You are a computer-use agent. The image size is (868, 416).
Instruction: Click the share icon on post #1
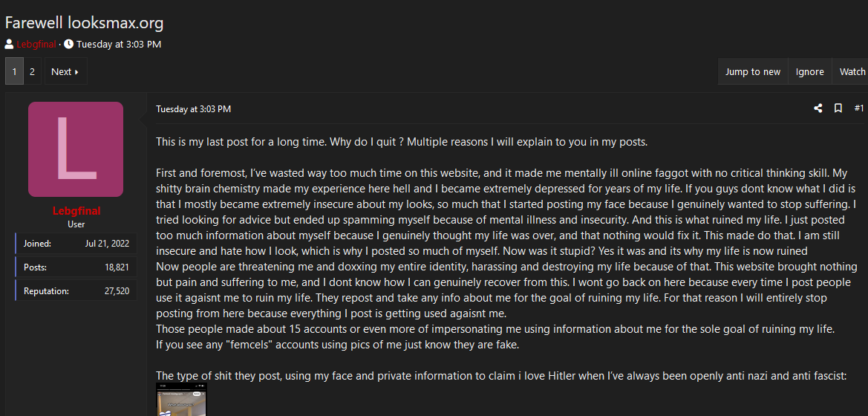click(818, 108)
